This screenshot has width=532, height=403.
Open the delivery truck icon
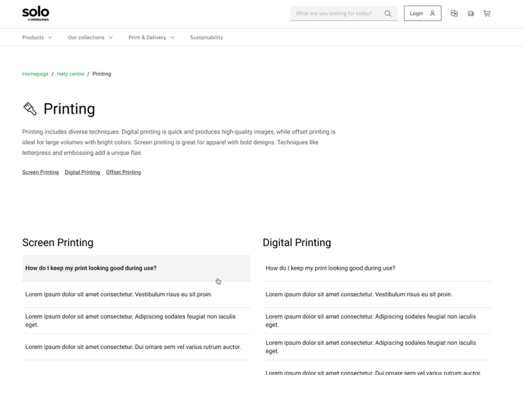(471, 14)
